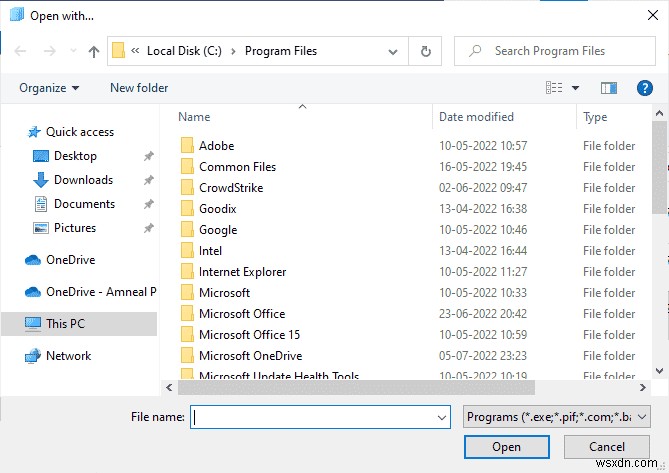Select the Internet Explorer folder icon
This screenshot has width=669, height=473.
click(187, 271)
